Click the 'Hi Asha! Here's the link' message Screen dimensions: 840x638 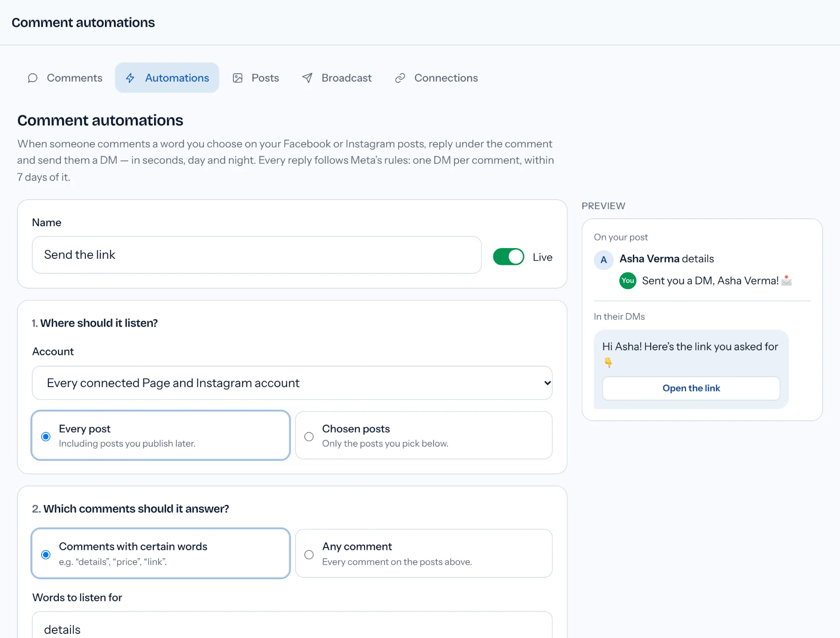point(690,354)
